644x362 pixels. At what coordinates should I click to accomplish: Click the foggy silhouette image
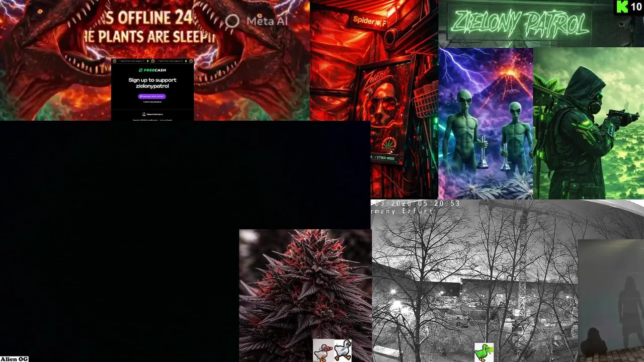pyautogui.click(x=611, y=301)
